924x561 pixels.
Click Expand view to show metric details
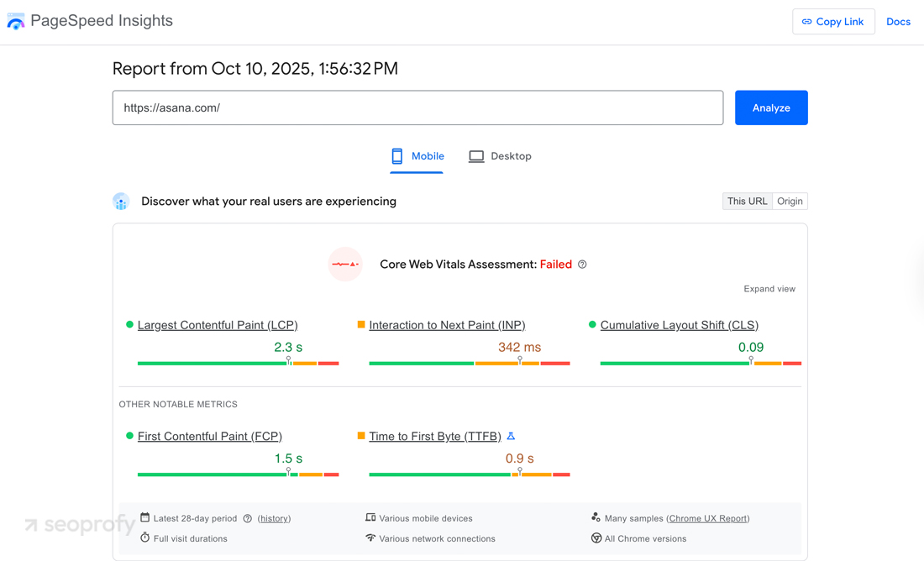pos(769,288)
